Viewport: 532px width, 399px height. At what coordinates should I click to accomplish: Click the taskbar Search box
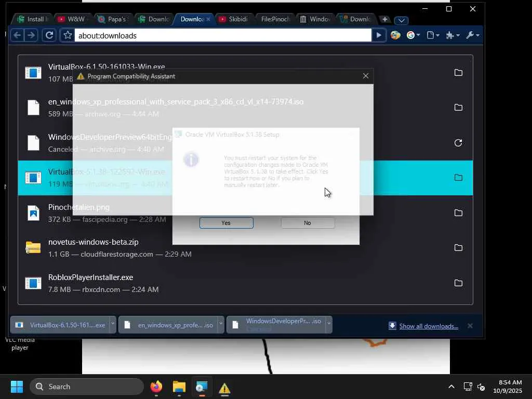pos(87,387)
